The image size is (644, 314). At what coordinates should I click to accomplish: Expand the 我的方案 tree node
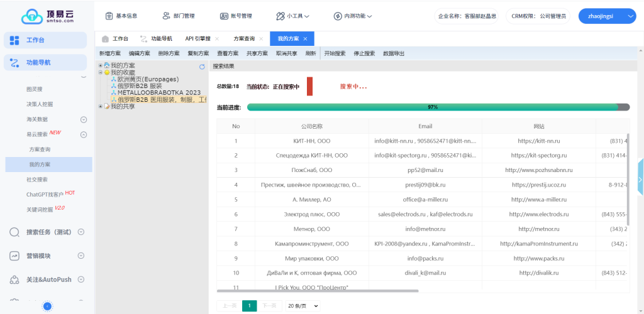pyautogui.click(x=101, y=65)
